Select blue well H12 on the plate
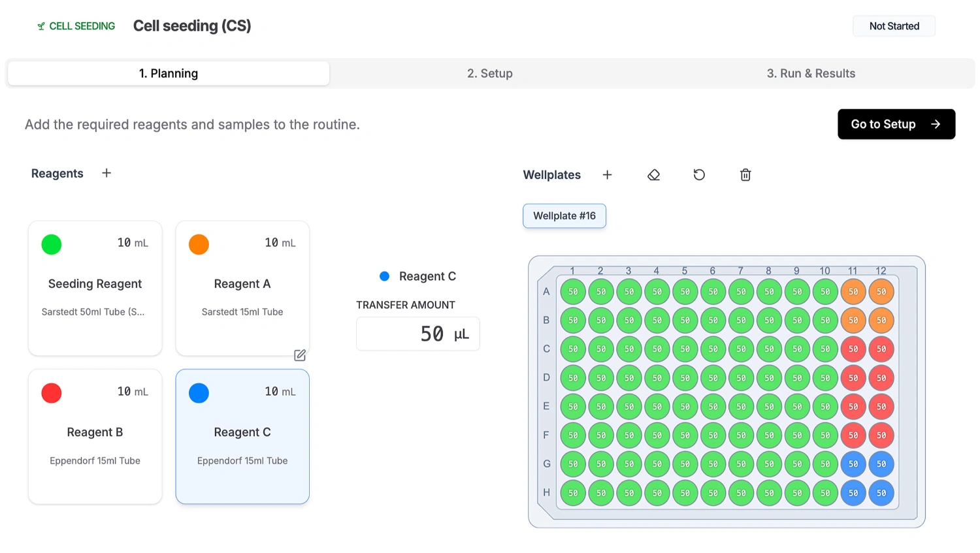Screen dimensions: 980x553 (x=881, y=493)
